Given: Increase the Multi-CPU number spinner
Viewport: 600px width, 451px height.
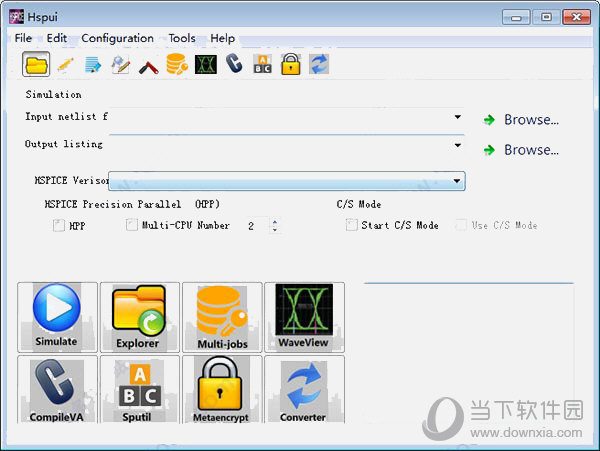Looking at the screenshot, I should tap(275, 222).
